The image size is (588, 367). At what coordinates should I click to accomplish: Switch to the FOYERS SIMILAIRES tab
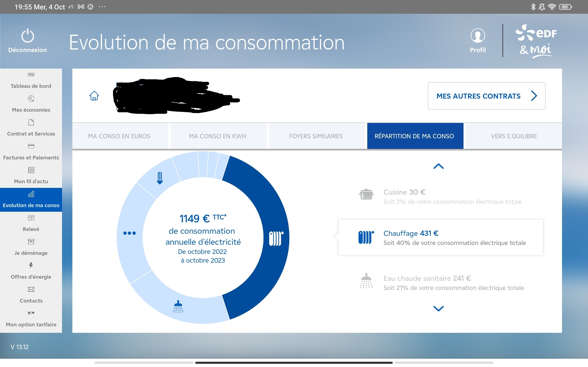[315, 136]
